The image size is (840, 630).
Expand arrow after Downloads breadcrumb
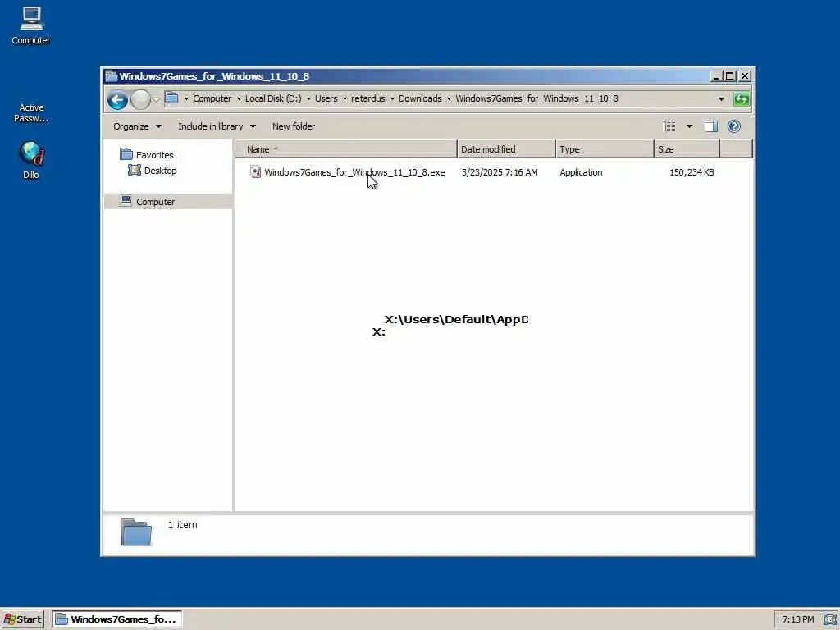click(x=449, y=98)
